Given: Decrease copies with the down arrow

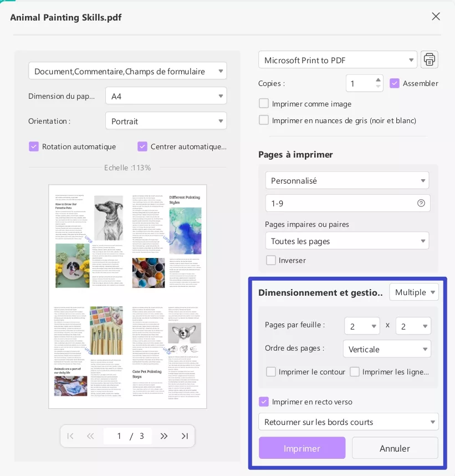Looking at the screenshot, I should click(379, 87).
